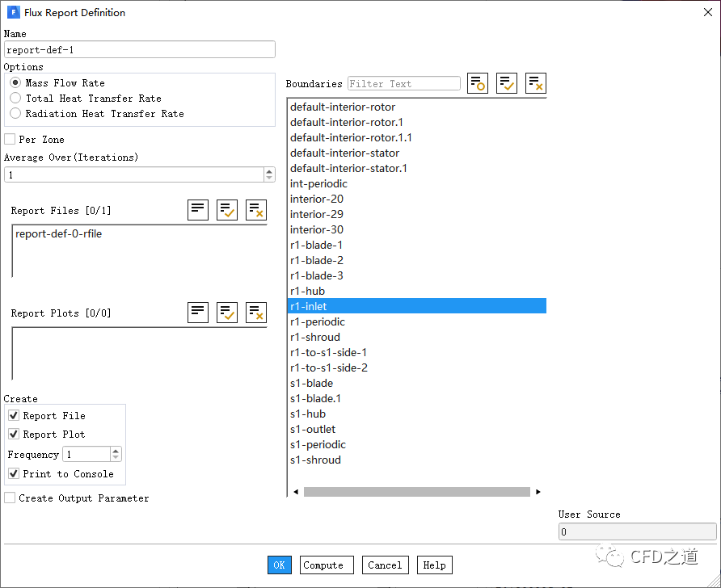Screen dimensions: 721x588
Task: Deselect all Report Plots using the X icon
Action: click(x=256, y=313)
